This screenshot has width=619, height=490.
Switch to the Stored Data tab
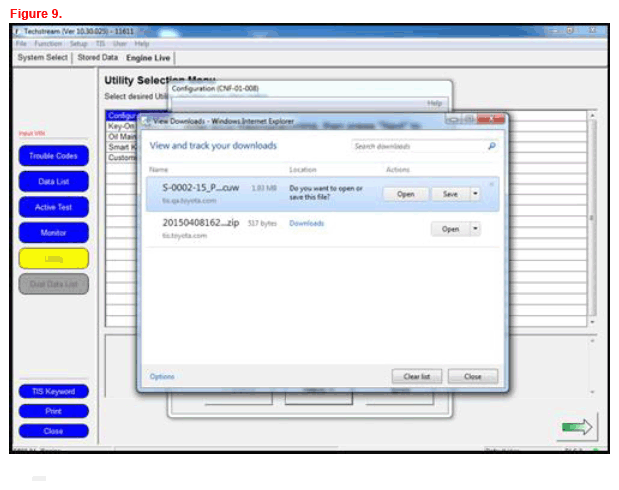(98, 58)
